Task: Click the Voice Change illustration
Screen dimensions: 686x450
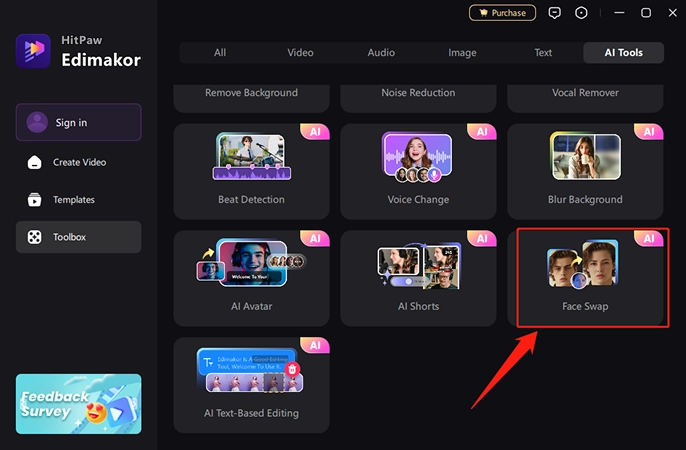Action: point(417,157)
